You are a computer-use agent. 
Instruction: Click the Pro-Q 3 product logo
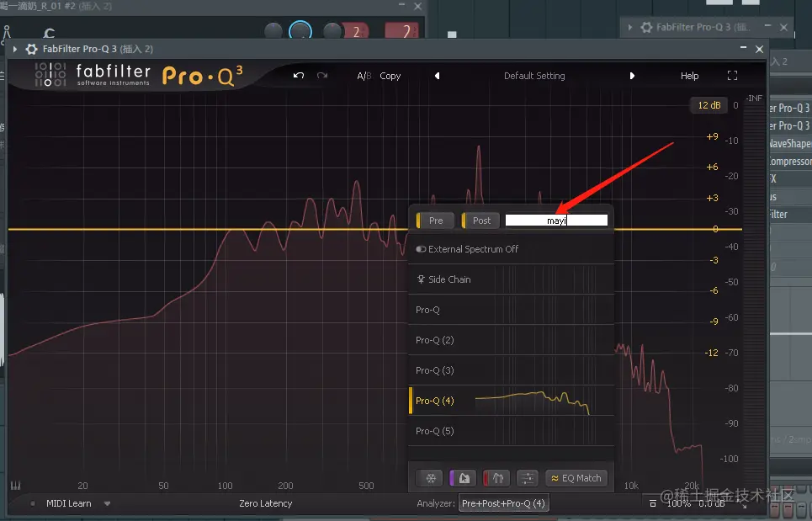click(201, 76)
